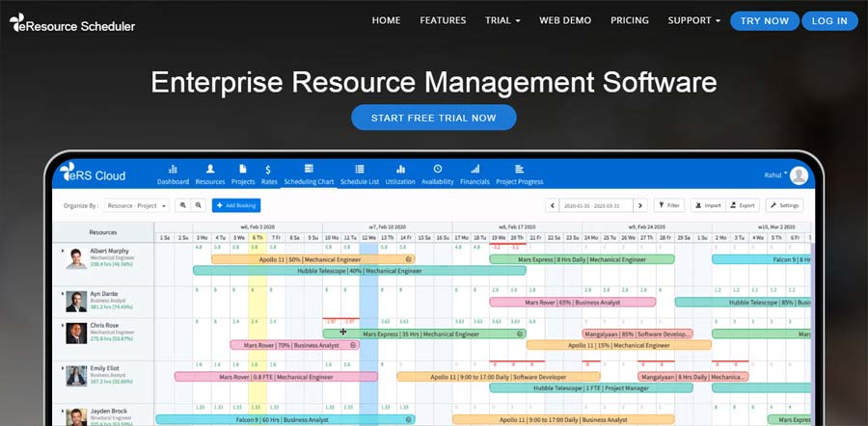Screen dimensions: 868x426
Task: Expand the SUPPORT dropdown menu
Action: [x=694, y=20]
